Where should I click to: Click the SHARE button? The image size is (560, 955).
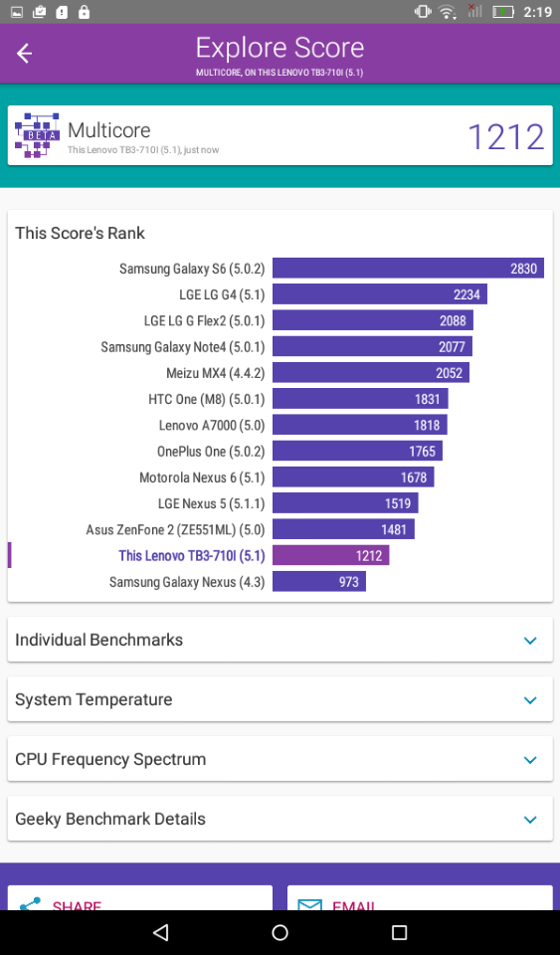(x=140, y=898)
